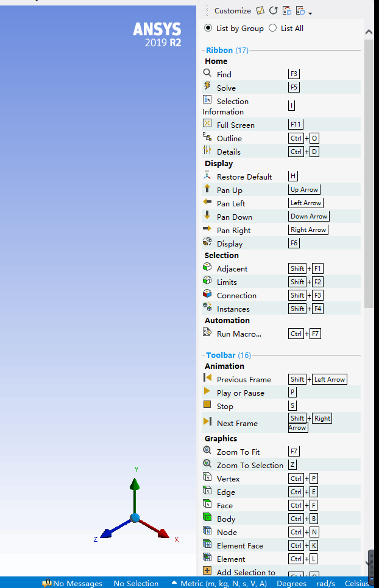Click the Pan Left arrow icon
Image resolution: width=379 pixels, height=588 pixels.
click(207, 201)
